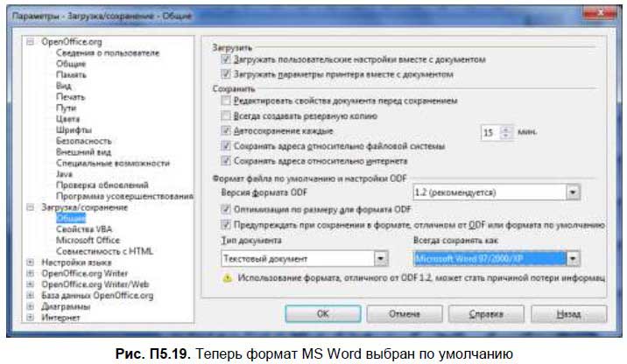Toggle size optimization for ODF format

226,209
